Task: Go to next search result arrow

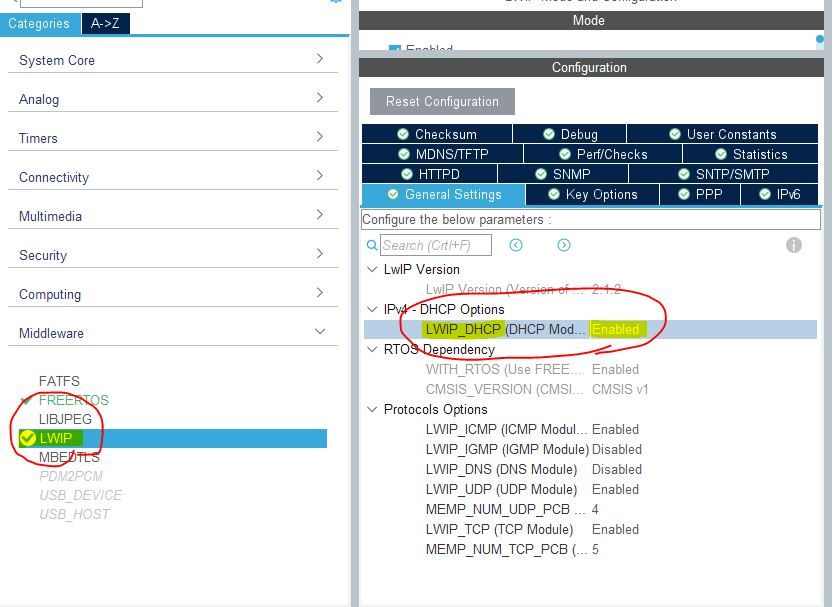Action: [x=564, y=245]
